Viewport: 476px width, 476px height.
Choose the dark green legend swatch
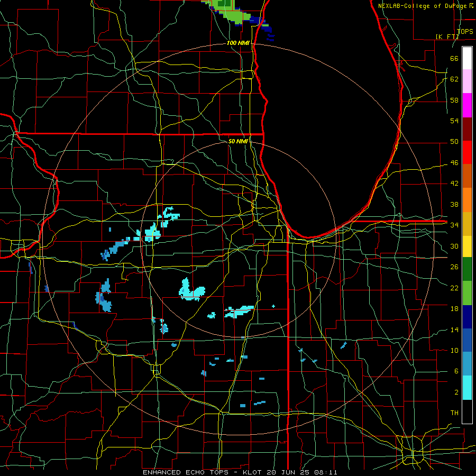click(x=467, y=269)
